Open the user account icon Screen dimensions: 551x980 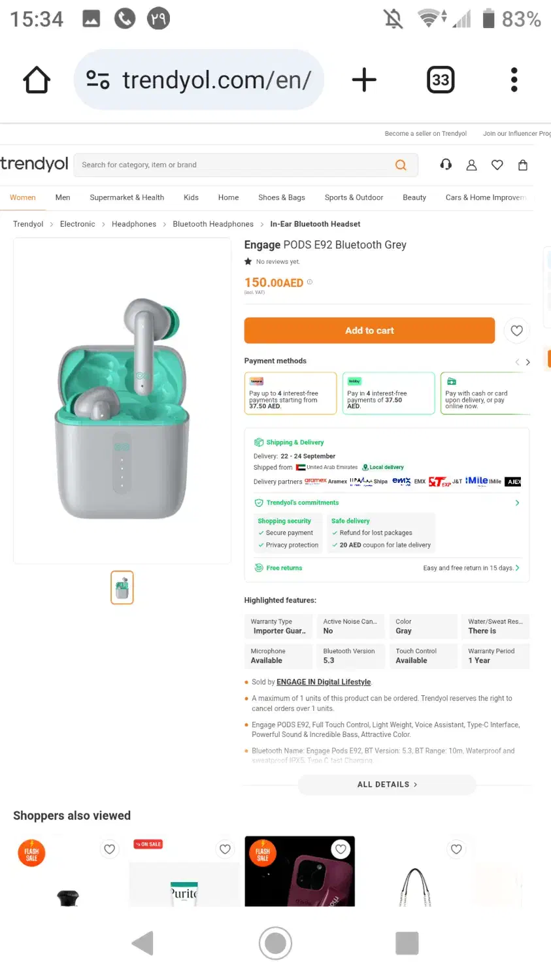(471, 165)
